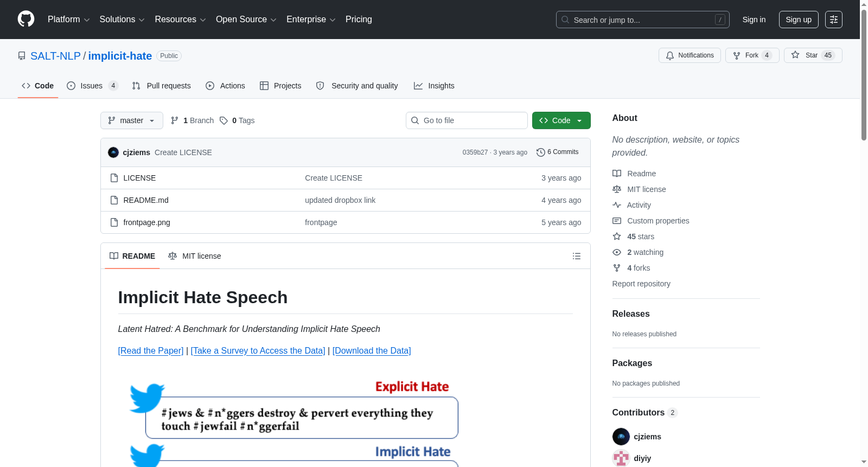The width and height of the screenshot is (868, 467).
Task: Open the Releases heading link
Action: point(631,314)
